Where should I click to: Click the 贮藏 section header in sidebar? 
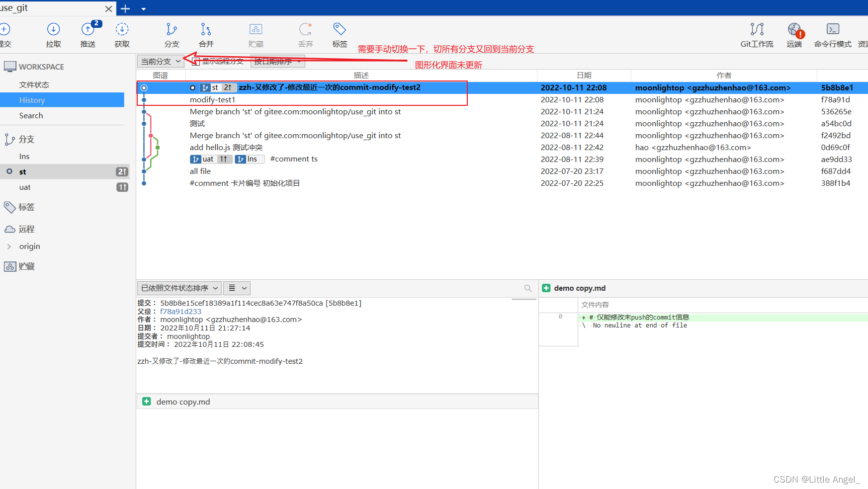(x=26, y=266)
